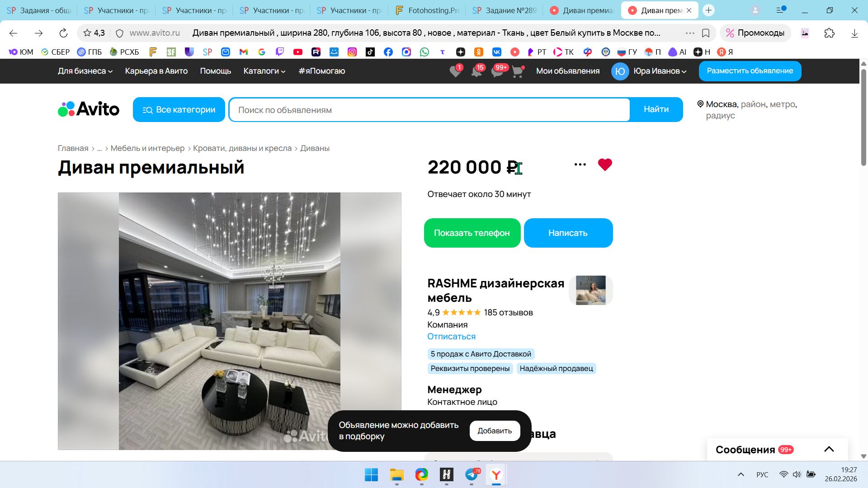Switch to the Fotohosting.Pro tab
The image size is (868, 488).
pyautogui.click(x=427, y=10)
